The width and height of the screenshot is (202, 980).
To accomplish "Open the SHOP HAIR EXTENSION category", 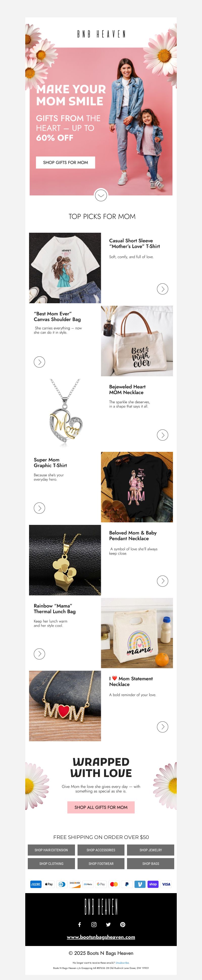I will tap(51, 850).
